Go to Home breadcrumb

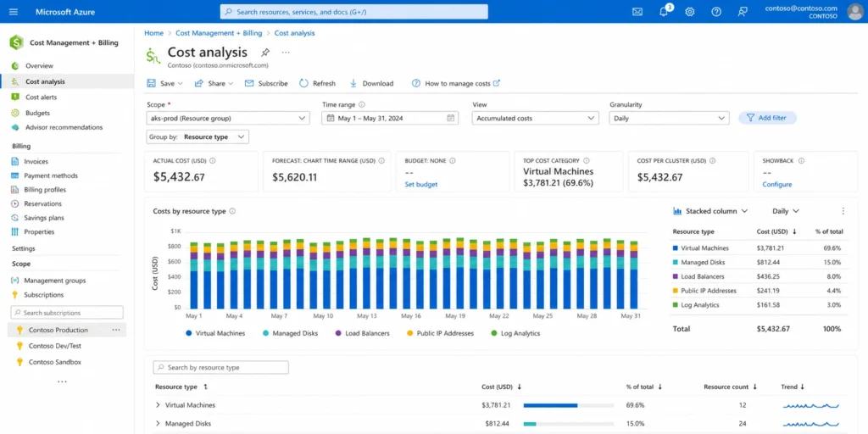coord(154,33)
